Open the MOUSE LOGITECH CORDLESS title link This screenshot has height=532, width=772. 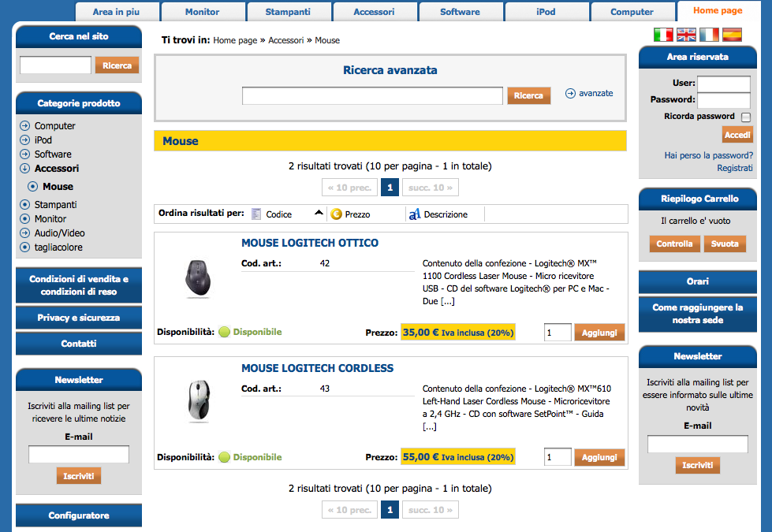[317, 368]
